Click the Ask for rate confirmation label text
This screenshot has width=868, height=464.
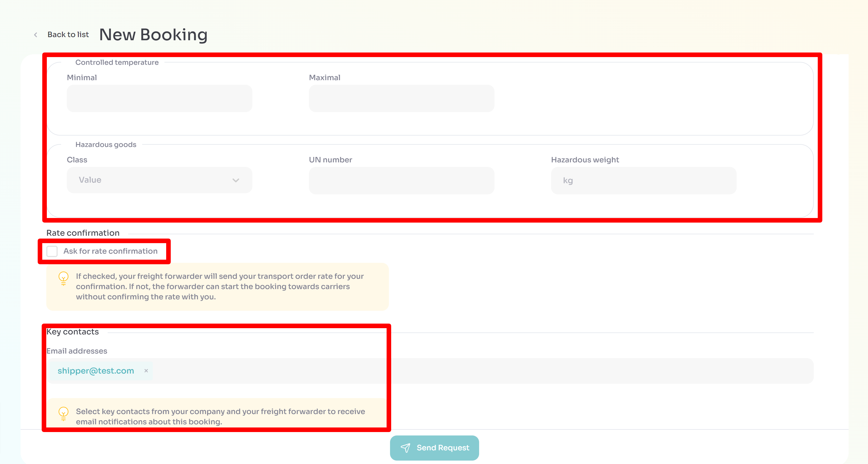pyautogui.click(x=110, y=251)
